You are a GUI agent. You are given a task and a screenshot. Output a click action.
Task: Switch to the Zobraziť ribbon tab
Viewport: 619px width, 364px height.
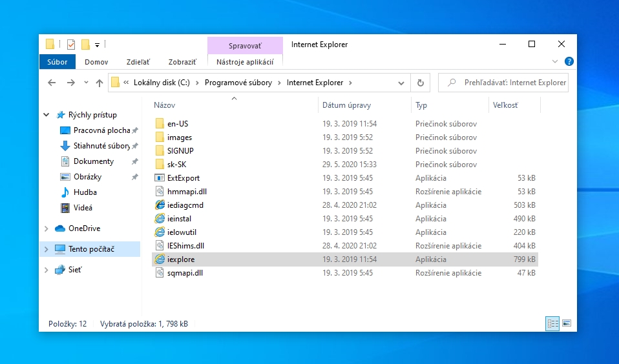click(182, 62)
